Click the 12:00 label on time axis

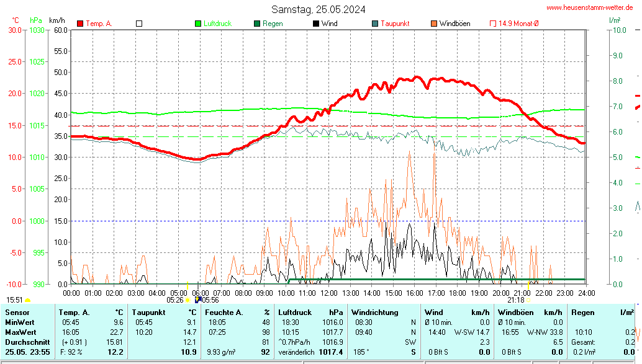click(x=328, y=293)
